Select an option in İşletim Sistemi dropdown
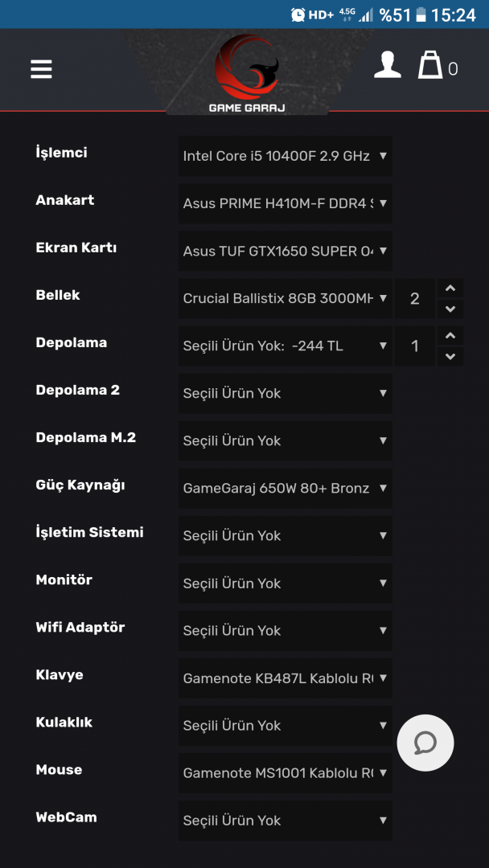Viewport: 489px width, 868px height. [285, 535]
